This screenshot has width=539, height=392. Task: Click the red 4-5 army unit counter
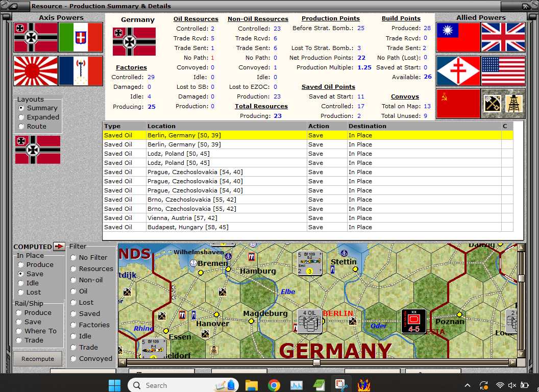click(x=414, y=322)
